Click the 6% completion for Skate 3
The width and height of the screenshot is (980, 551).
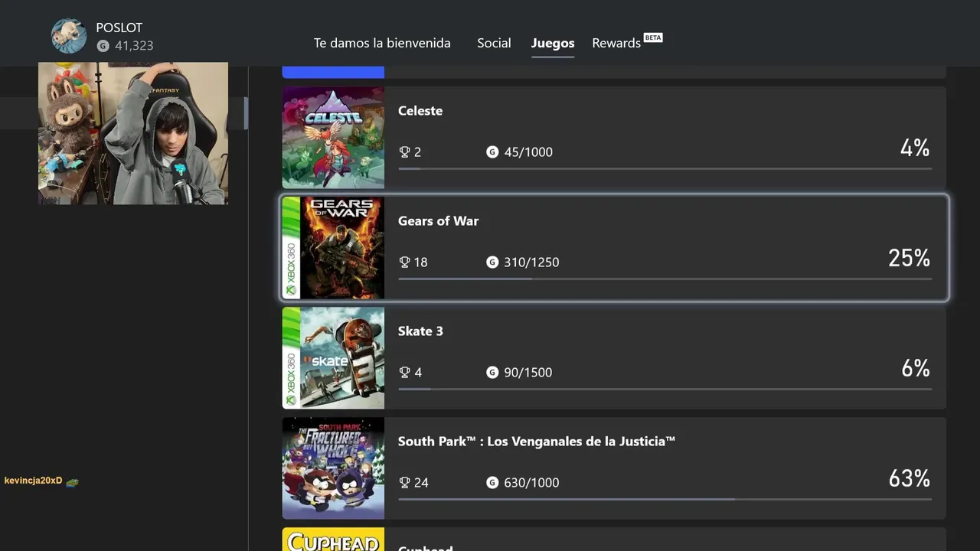(915, 368)
